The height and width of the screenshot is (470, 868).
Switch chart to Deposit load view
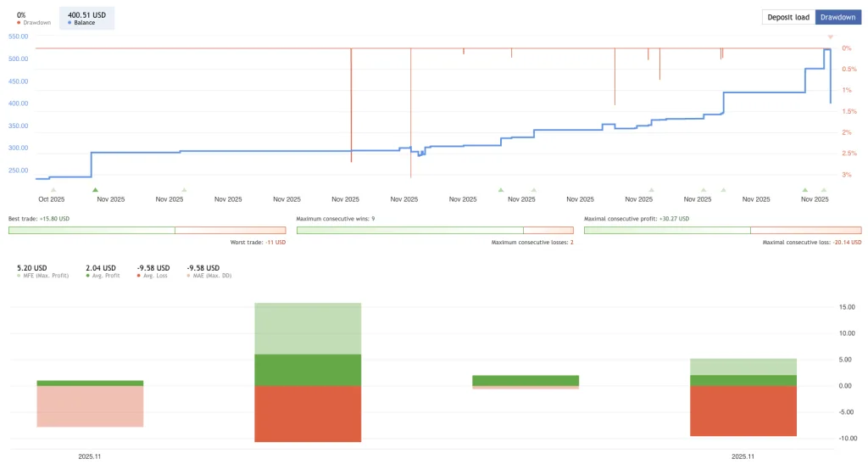[x=788, y=17]
